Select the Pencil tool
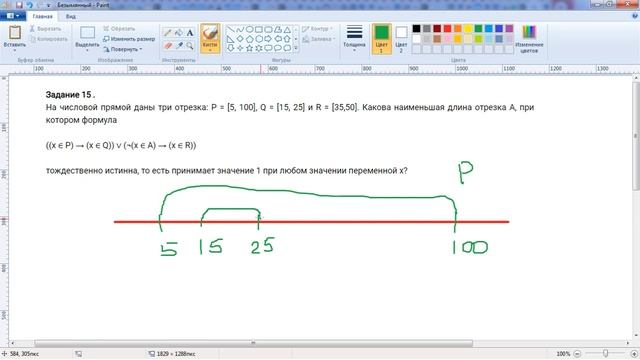This screenshot has width=640, height=360. coord(168,33)
